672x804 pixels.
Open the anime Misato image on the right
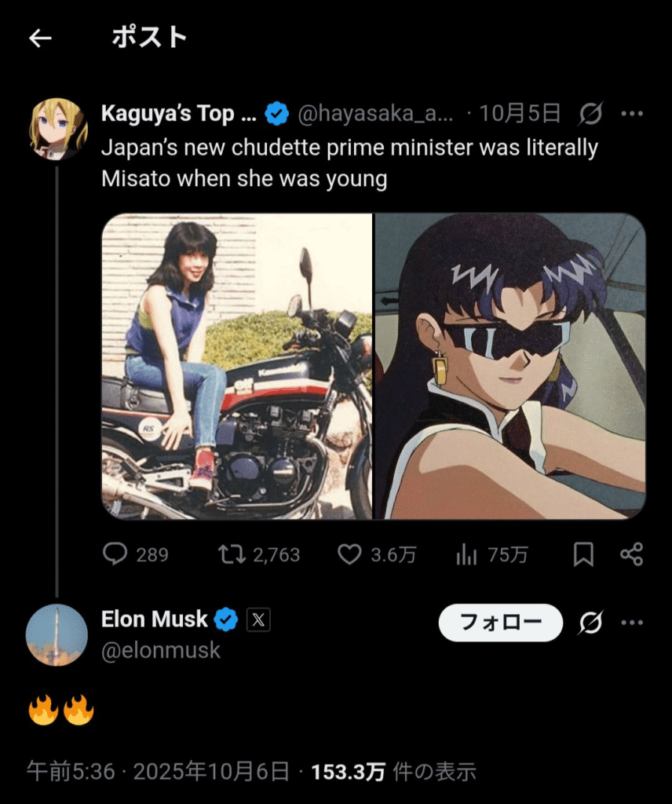tap(510, 366)
